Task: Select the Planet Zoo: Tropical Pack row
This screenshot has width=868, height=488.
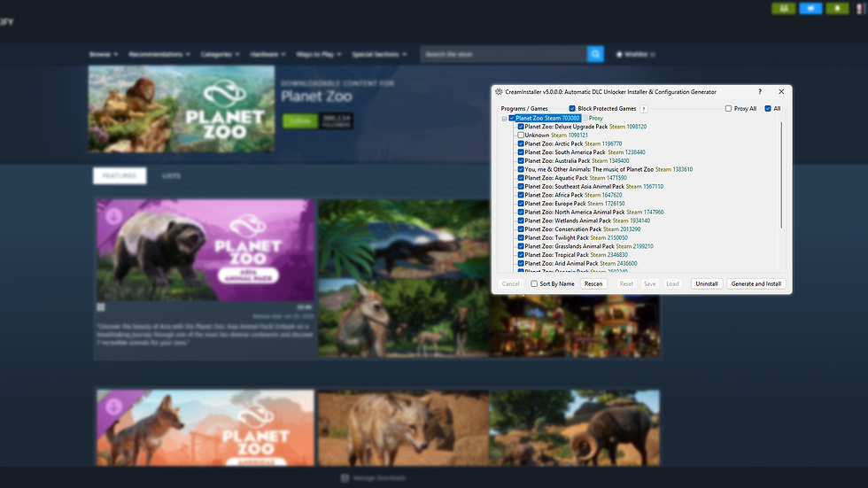Action: [x=576, y=255]
